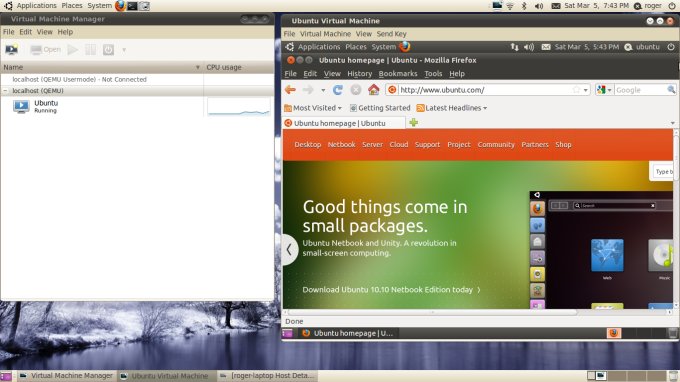Open the Google search engine selector dropdown
The image size is (680, 382).
(604, 90)
